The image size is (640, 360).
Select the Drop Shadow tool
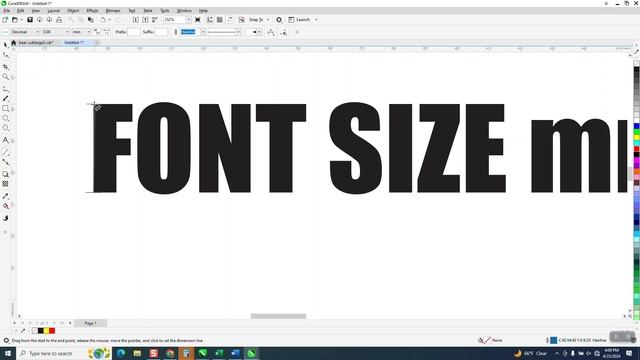[x=5, y=174]
